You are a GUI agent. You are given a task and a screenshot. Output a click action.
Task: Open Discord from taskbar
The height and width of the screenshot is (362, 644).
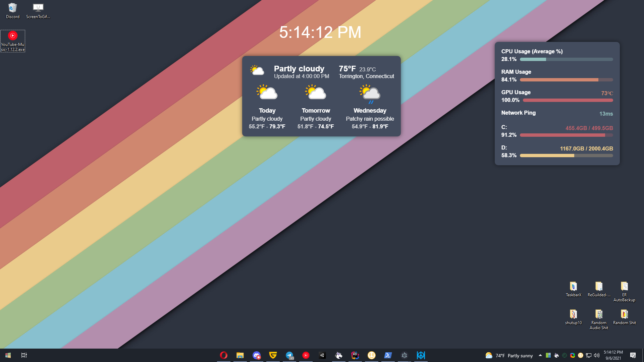pyautogui.click(x=257, y=355)
